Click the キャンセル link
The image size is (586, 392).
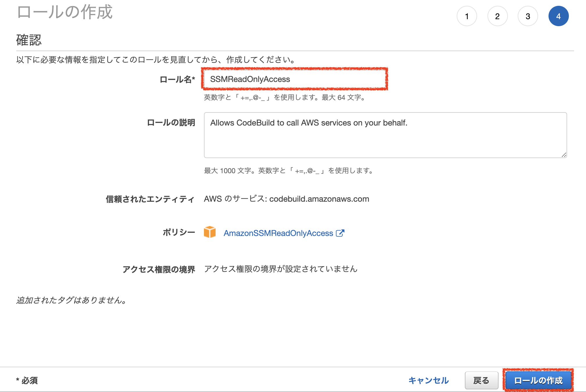tap(429, 380)
